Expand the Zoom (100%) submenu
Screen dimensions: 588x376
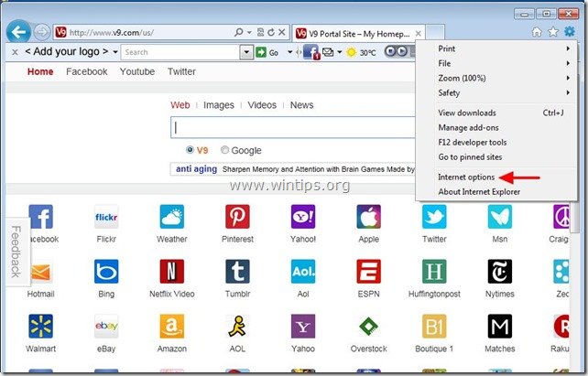pyautogui.click(x=496, y=78)
